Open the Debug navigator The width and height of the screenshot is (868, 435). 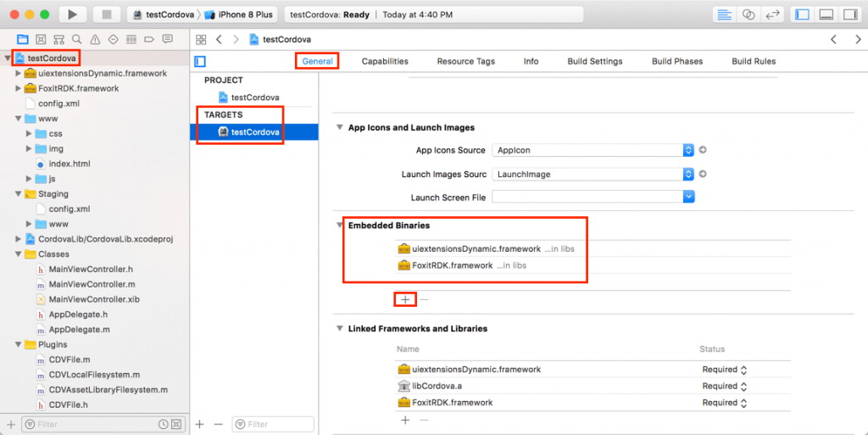[x=131, y=39]
